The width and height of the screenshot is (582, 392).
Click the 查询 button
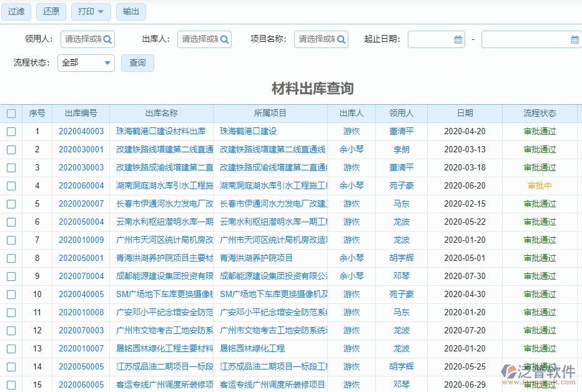click(137, 62)
